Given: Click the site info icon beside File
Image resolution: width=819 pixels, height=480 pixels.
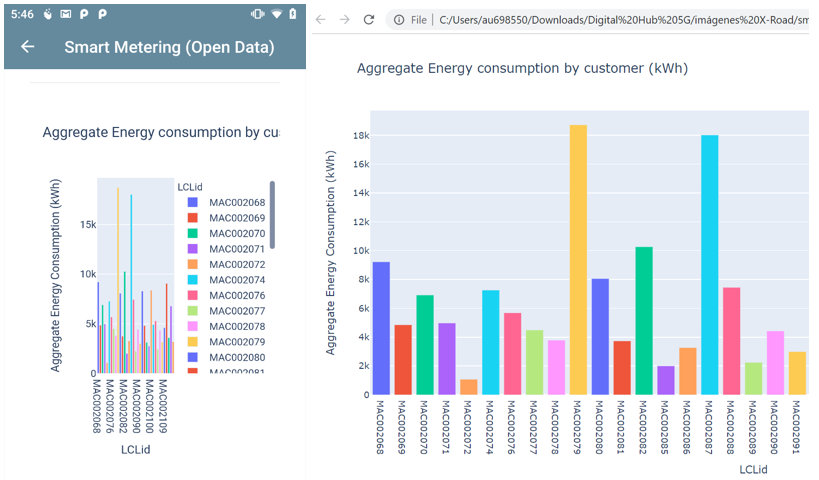Looking at the screenshot, I should point(399,20).
